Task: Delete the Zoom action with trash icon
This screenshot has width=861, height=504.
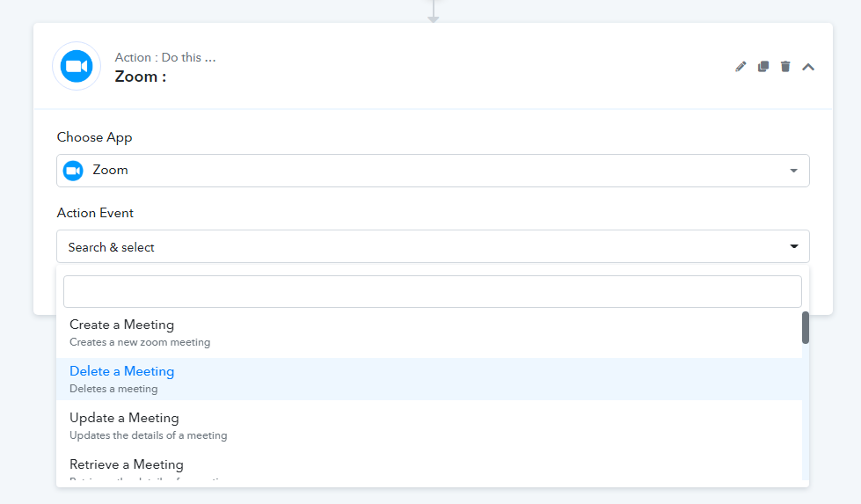Action: pos(785,67)
